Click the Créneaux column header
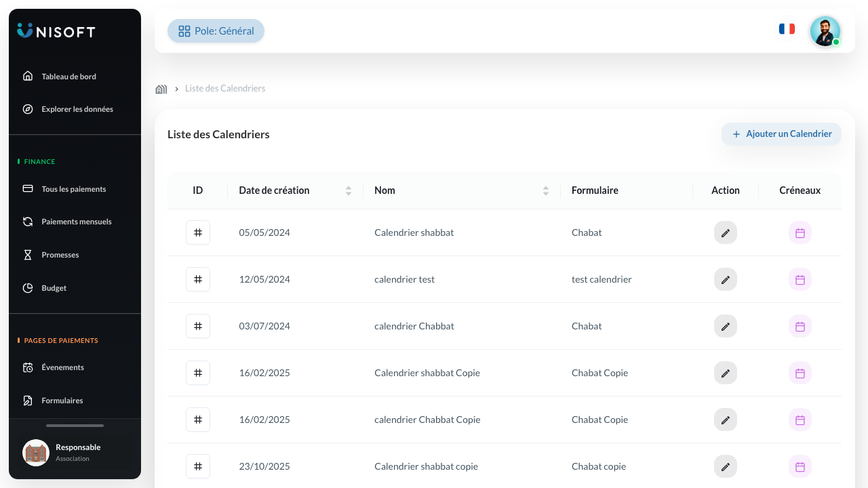Image resolution: width=868 pixels, height=488 pixels. click(x=800, y=190)
